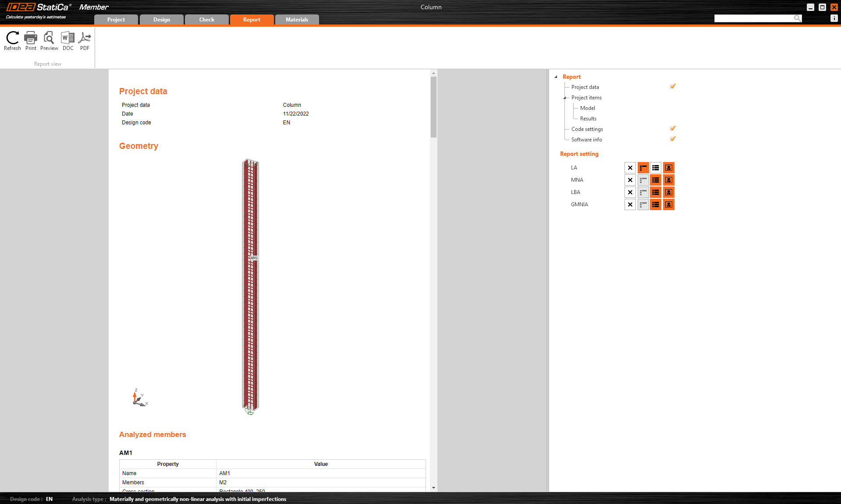
Task: Click the search input field
Action: (x=754, y=18)
